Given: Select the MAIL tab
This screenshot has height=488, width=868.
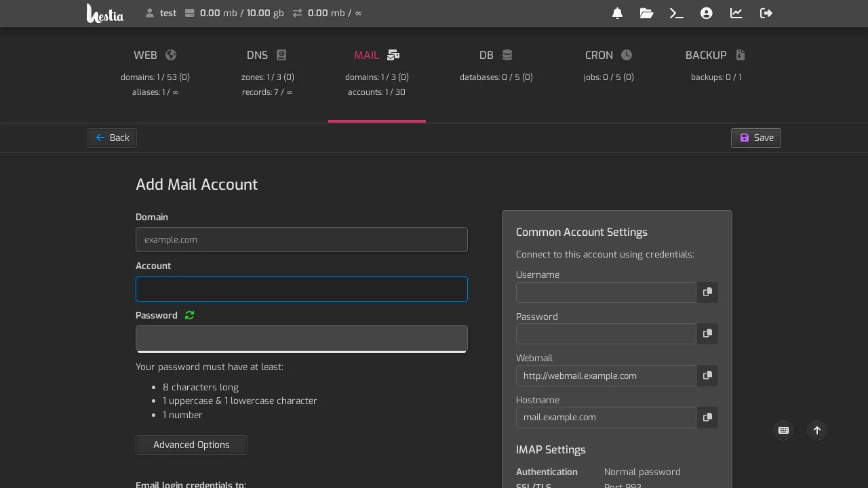Looking at the screenshot, I should [377, 74].
